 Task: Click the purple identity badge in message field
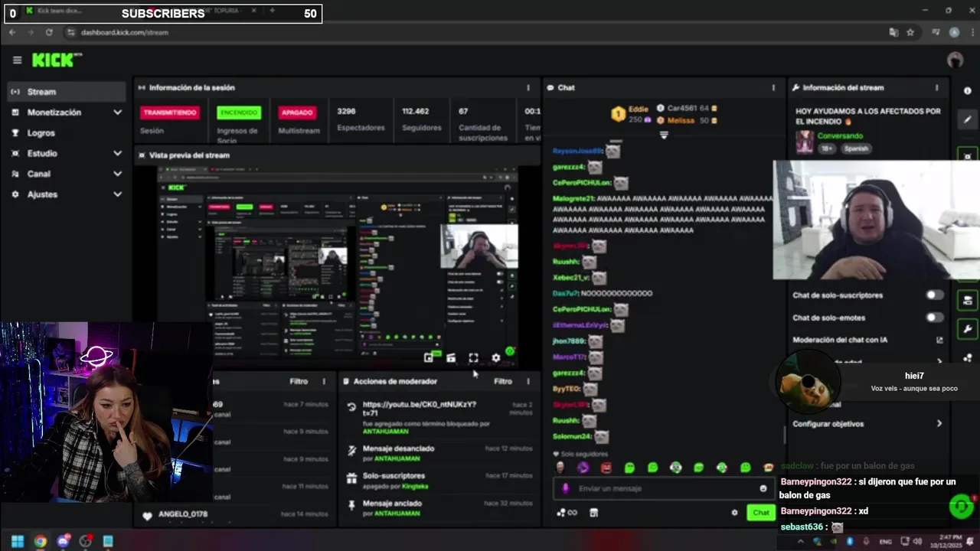pyautogui.click(x=566, y=488)
